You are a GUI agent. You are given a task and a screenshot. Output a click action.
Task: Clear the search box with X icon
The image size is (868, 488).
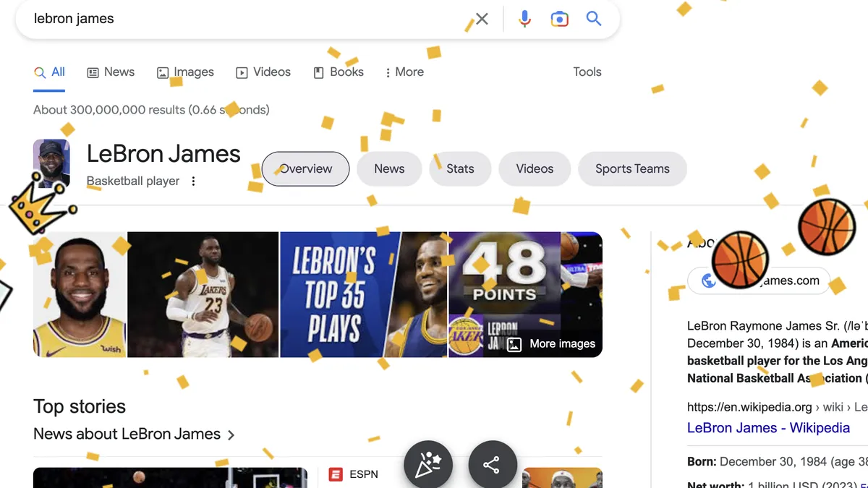coord(482,19)
